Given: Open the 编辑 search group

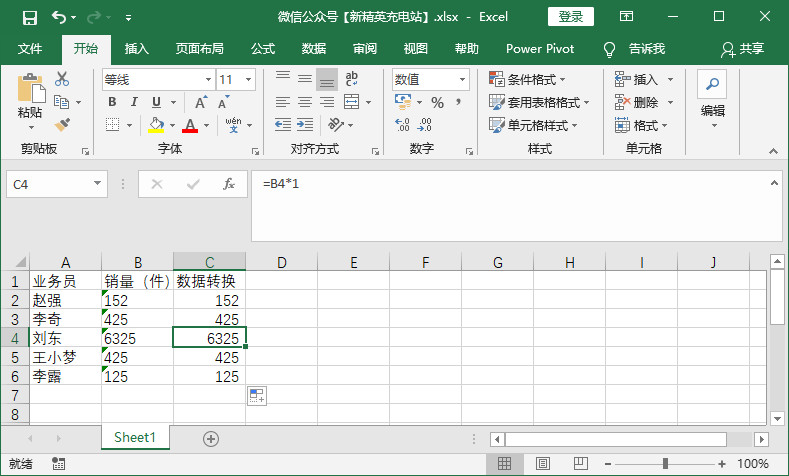Looking at the screenshot, I should pos(713,99).
